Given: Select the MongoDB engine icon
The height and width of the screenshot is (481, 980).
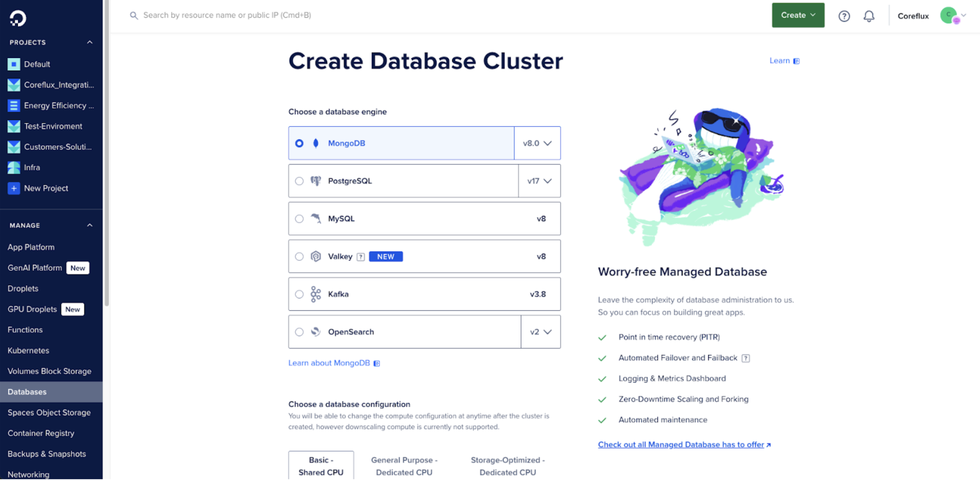Looking at the screenshot, I should pos(316,143).
